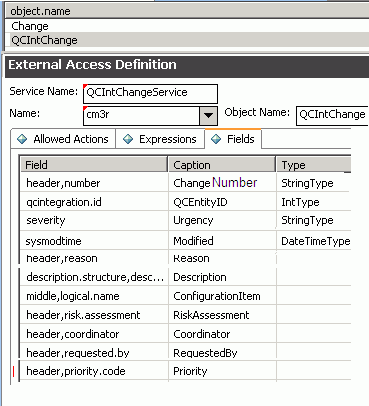Click the Type column header
This screenshot has height=406, width=369.
[313, 165]
